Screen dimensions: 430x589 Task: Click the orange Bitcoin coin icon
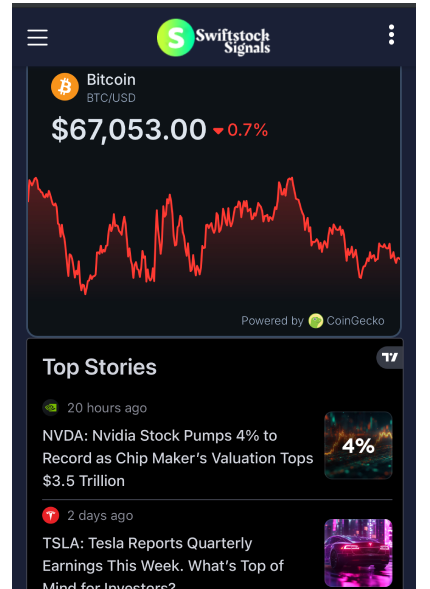65,87
